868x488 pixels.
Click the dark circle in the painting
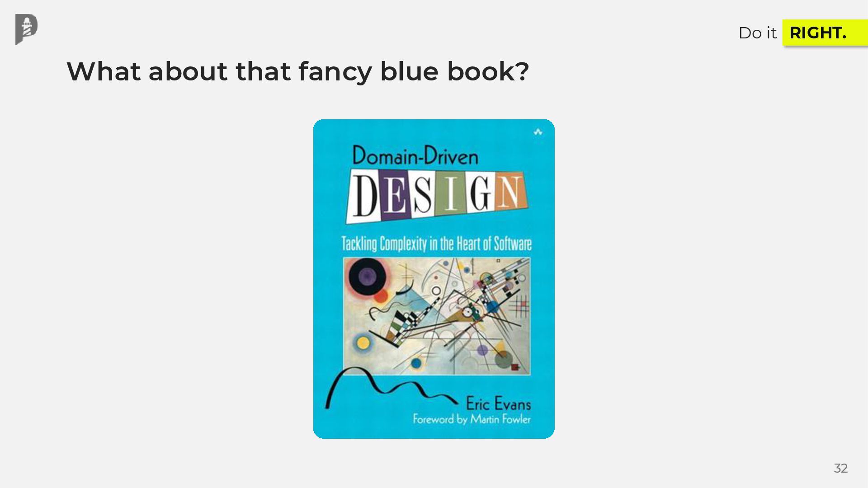coord(367,276)
